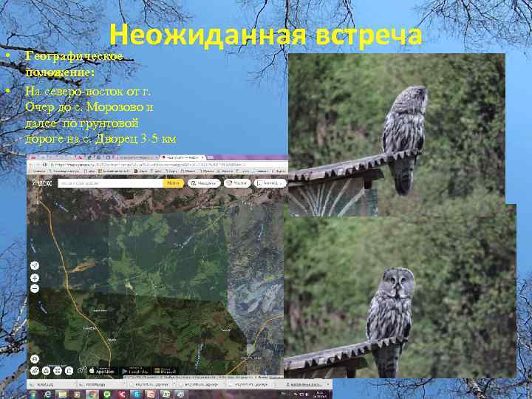Open Internet Explorer from the taskbar
Viewport: 532px width, 399px height.
[48, 395]
